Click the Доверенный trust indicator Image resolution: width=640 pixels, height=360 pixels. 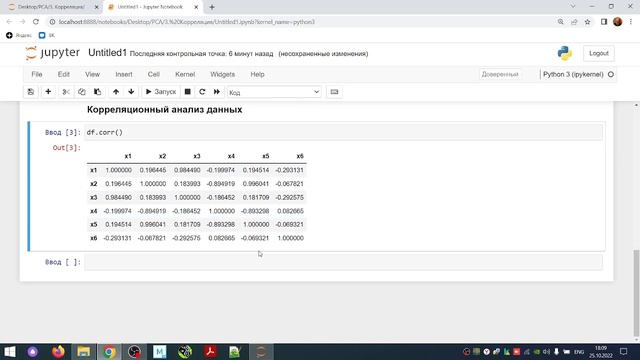500,74
